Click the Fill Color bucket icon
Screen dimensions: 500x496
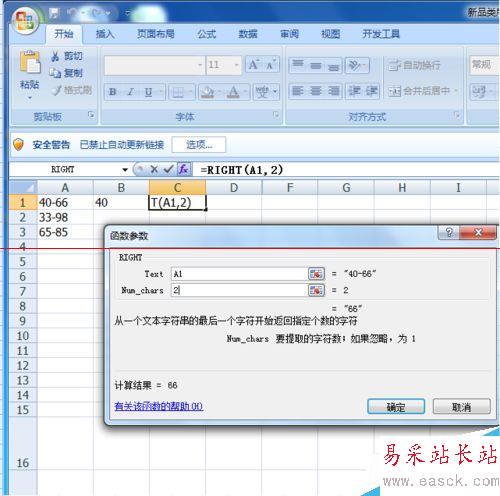point(208,92)
